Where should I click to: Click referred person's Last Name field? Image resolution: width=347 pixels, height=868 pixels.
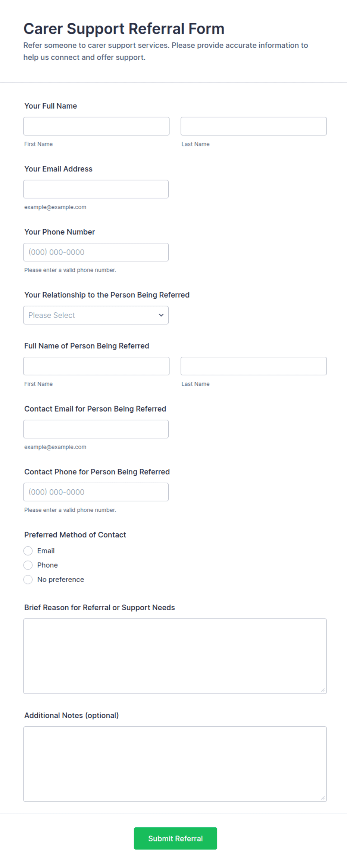254,366
